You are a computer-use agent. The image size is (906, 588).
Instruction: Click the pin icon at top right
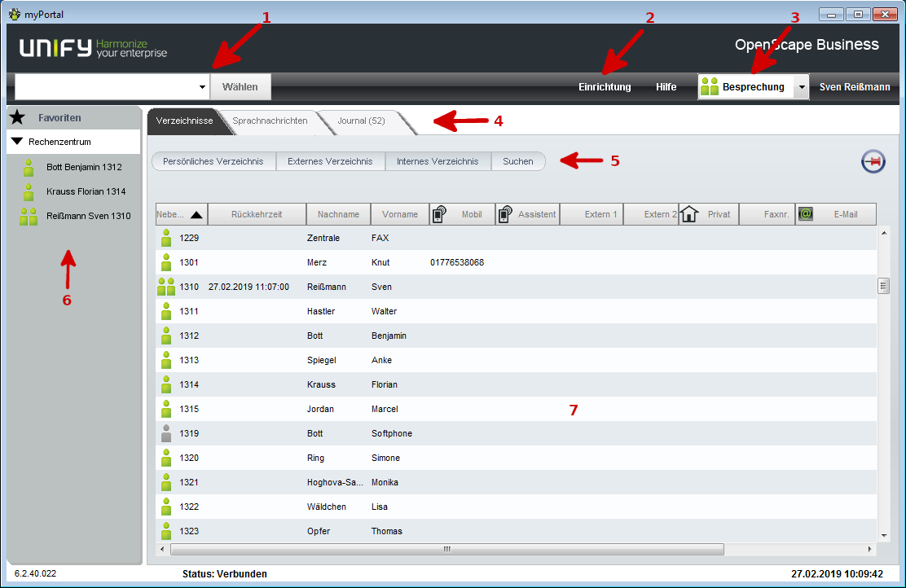(x=873, y=162)
